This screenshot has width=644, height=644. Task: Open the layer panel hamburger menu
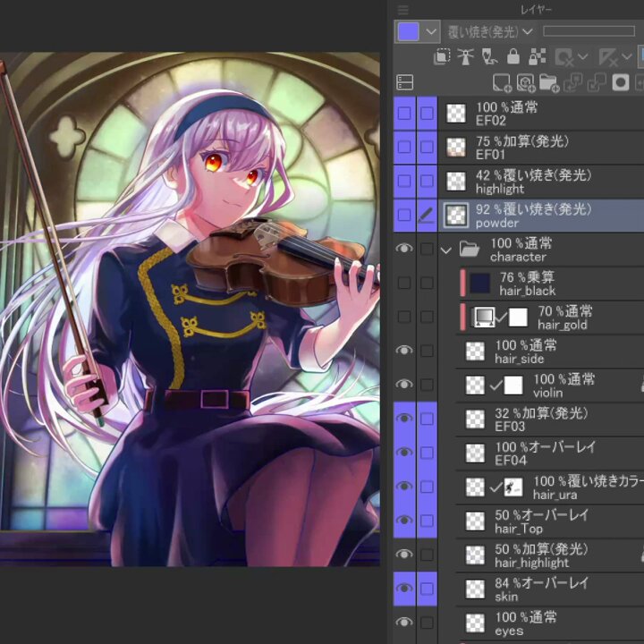point(403,10)
